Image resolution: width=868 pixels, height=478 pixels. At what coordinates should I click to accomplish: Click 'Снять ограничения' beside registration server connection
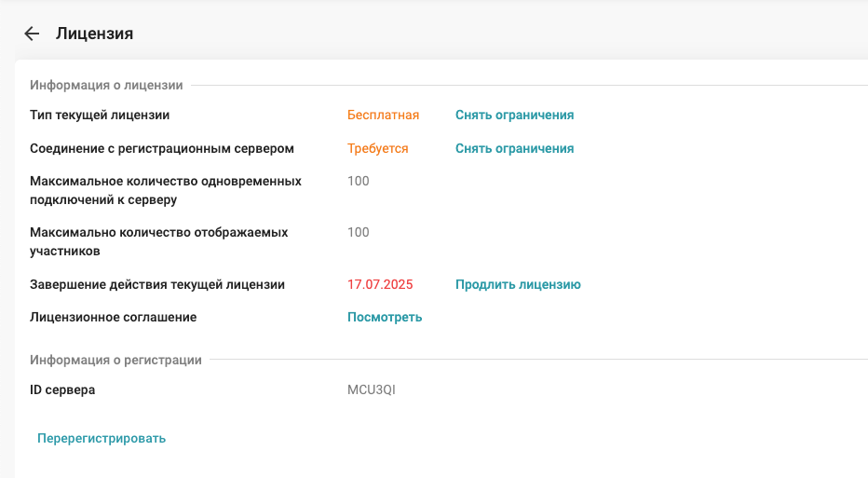point(514,149)
